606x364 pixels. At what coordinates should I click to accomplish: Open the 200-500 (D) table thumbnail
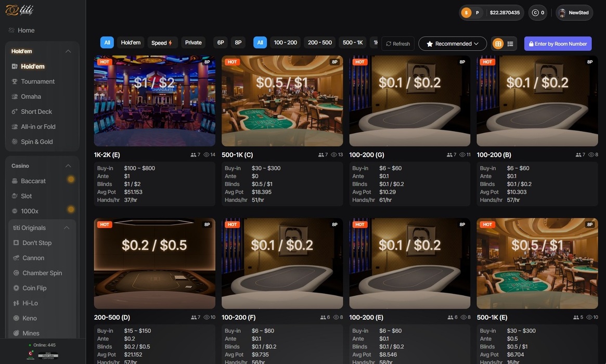(x=154, y=264)
